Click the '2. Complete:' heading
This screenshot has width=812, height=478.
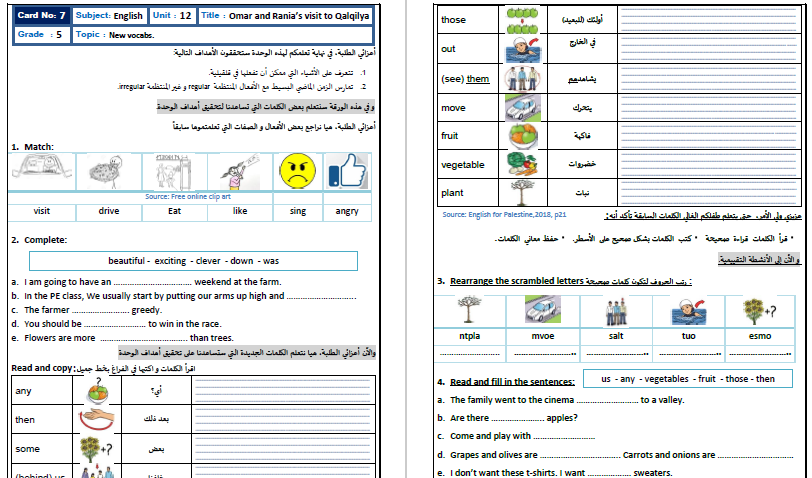tap(39, 240)
